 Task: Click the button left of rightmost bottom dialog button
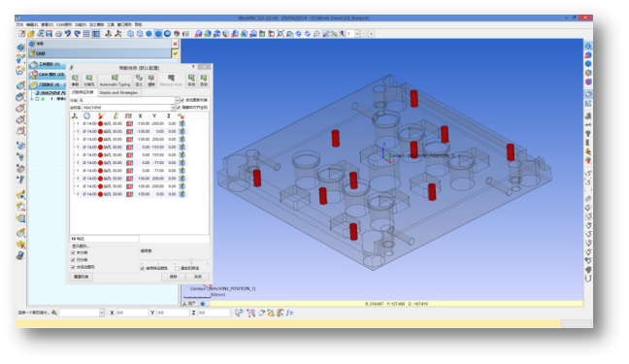pos(174,277)
